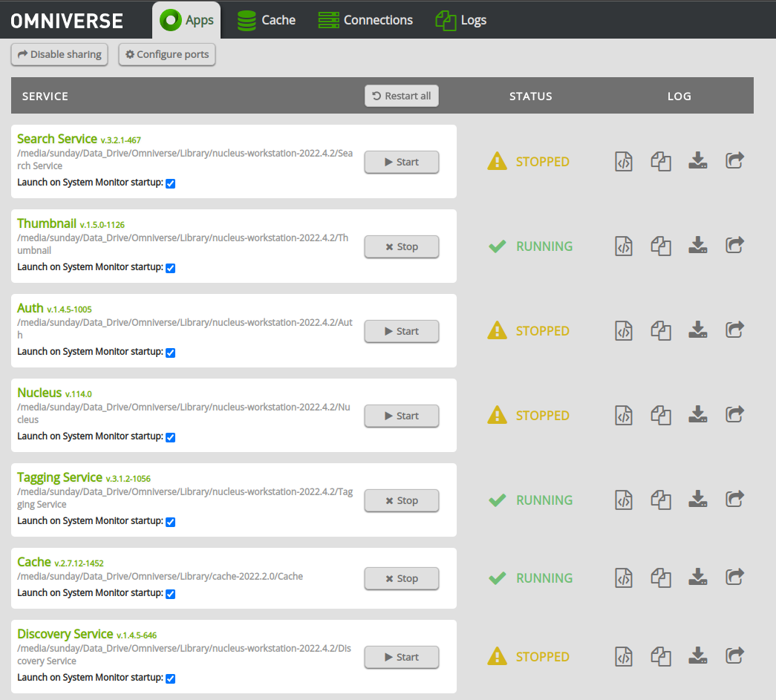Uncheck Launch on System Monitor startup for Auth
Screen dimensions: 776x700
click(x=170, y=353)
